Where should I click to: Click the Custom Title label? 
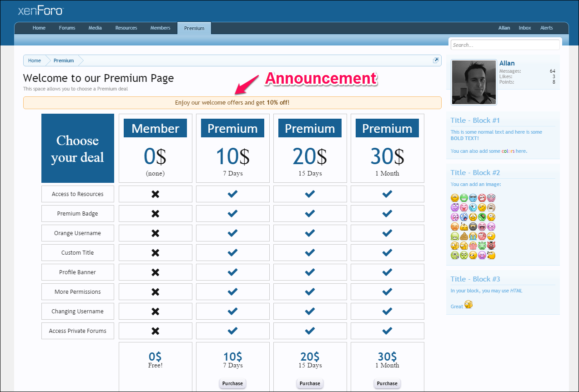pos(78,252)
